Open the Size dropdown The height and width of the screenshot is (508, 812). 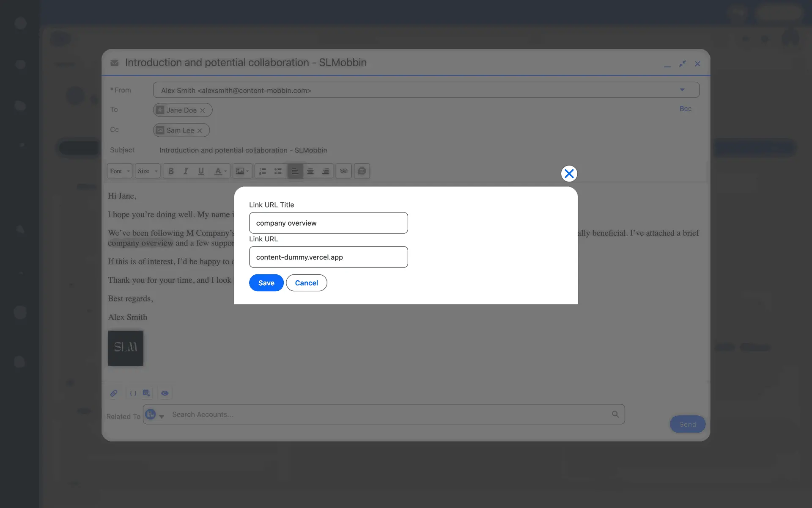coord(147,171)
